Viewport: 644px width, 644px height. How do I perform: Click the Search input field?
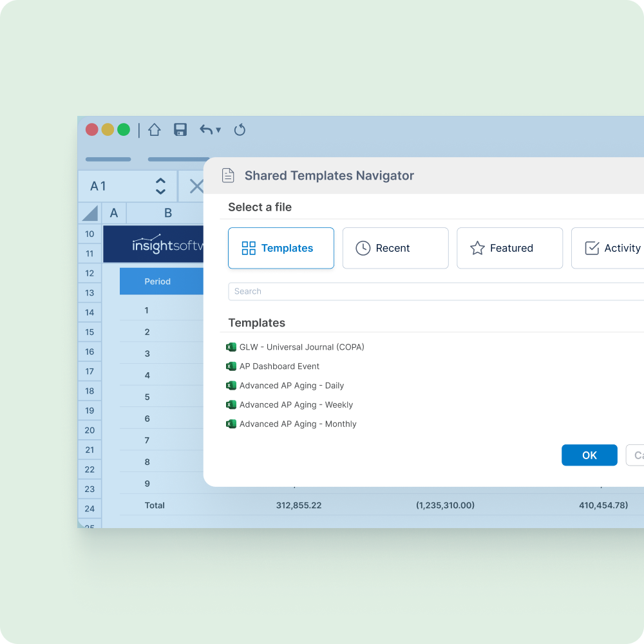click(386, 291)
